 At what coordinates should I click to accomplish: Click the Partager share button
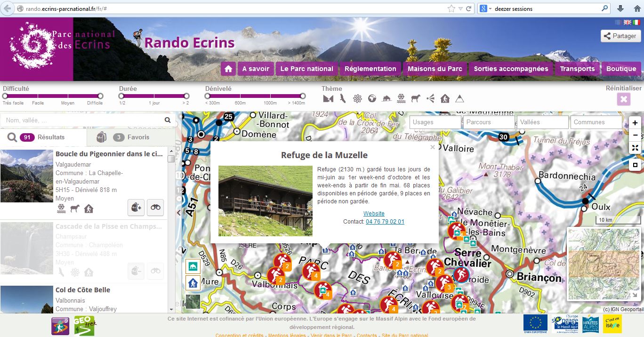coord(619,36)
